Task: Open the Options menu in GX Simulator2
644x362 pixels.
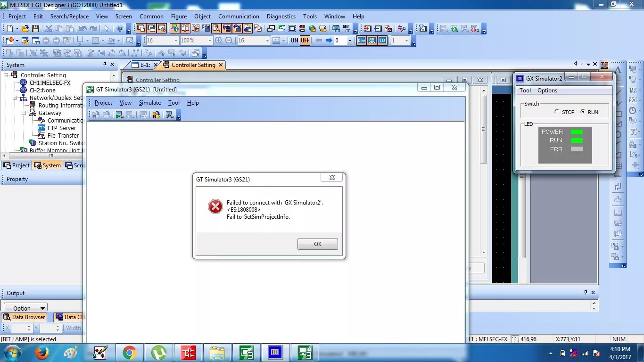Action: [x=547, y=90]
